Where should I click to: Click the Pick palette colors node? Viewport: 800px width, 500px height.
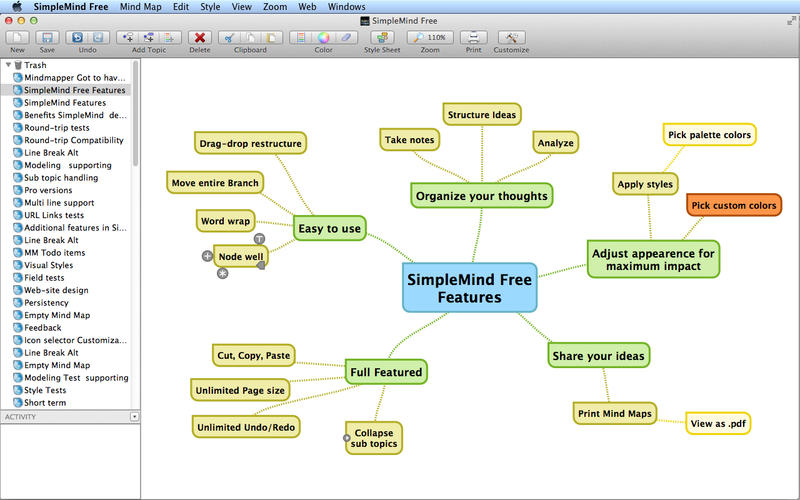709,135
